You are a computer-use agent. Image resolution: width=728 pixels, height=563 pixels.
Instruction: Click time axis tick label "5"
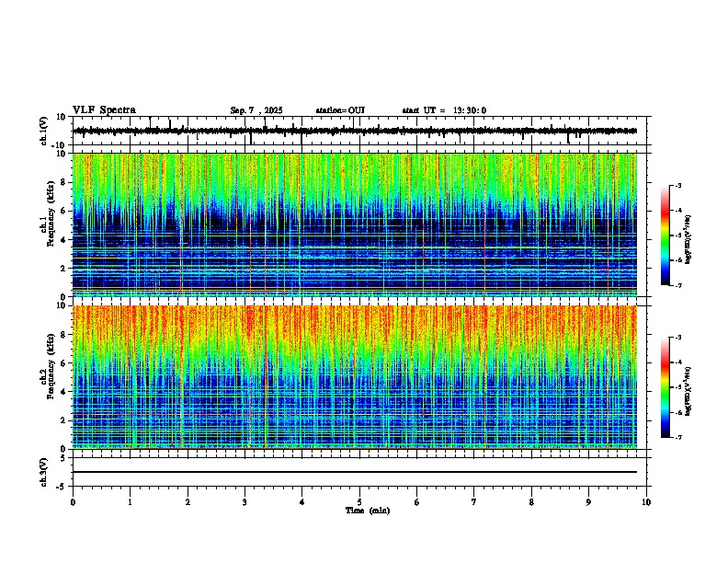pyautogui.click(x=359, y=501)
